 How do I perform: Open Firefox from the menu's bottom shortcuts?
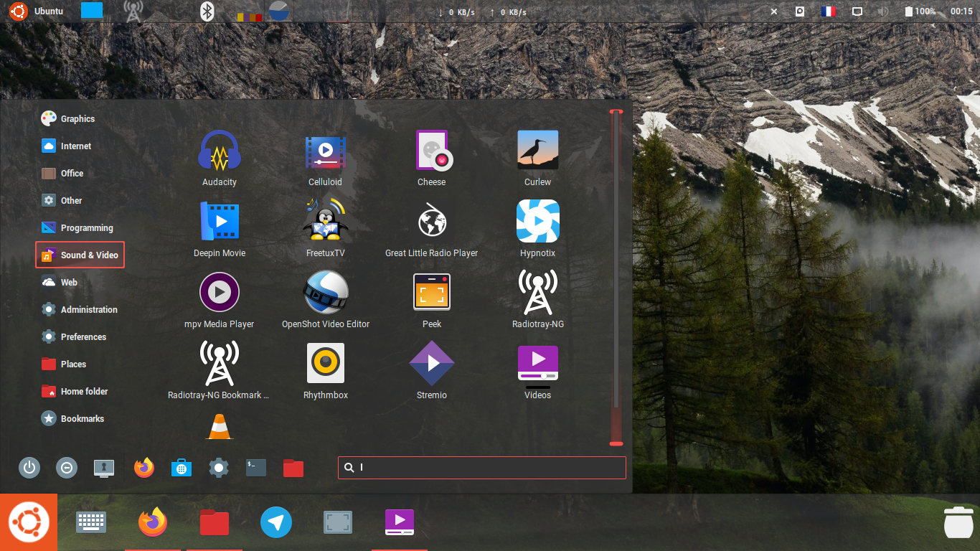coord(144,468)
